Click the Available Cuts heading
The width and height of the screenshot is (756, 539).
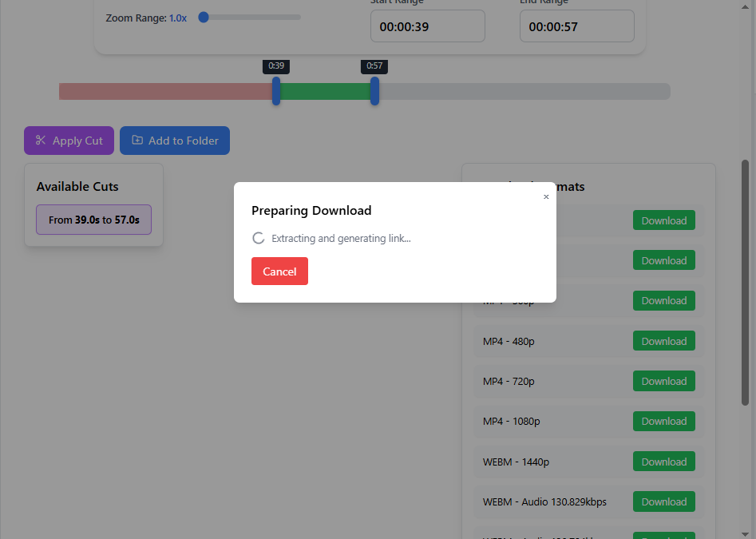point(77,187)
